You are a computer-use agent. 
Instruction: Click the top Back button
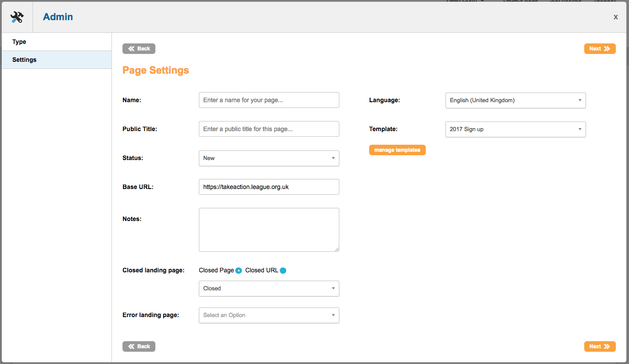pos(139,49)
